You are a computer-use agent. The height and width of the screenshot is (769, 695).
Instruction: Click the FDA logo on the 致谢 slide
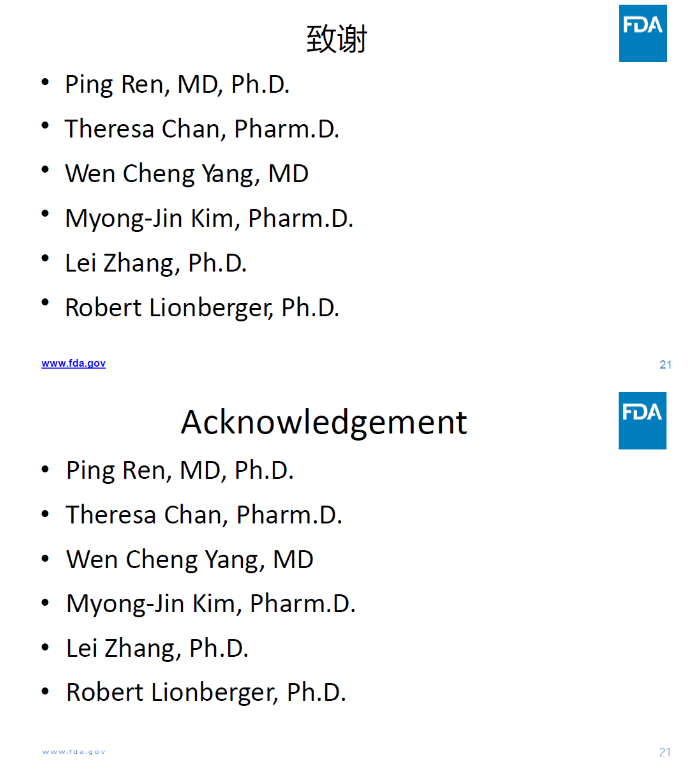click(642, 33)
